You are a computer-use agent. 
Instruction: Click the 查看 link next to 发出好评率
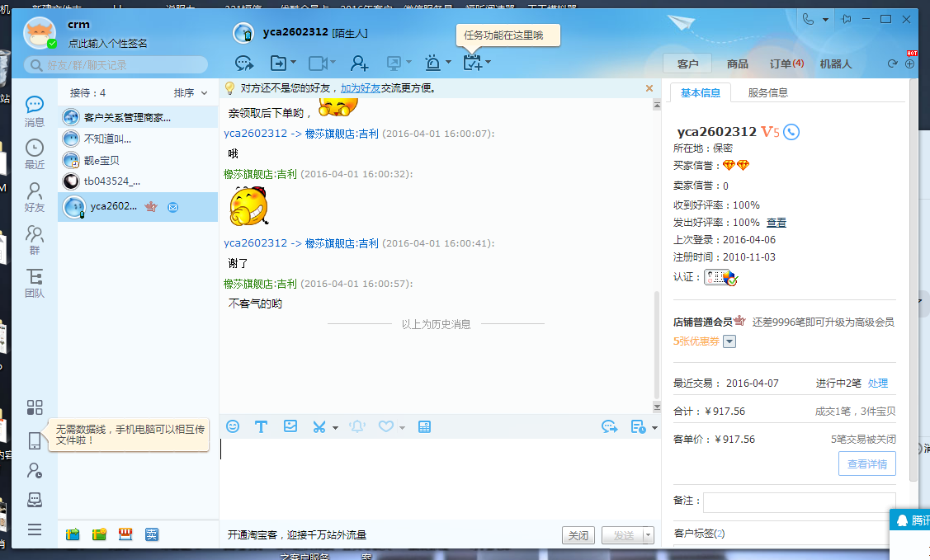tap(776, 223)
